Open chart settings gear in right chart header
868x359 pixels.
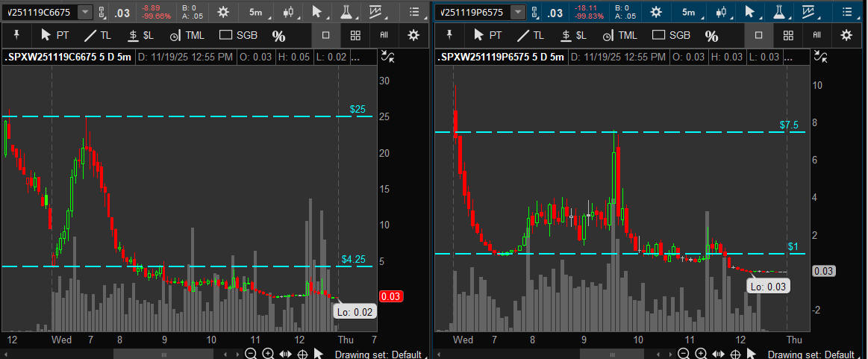coord(655,12)
